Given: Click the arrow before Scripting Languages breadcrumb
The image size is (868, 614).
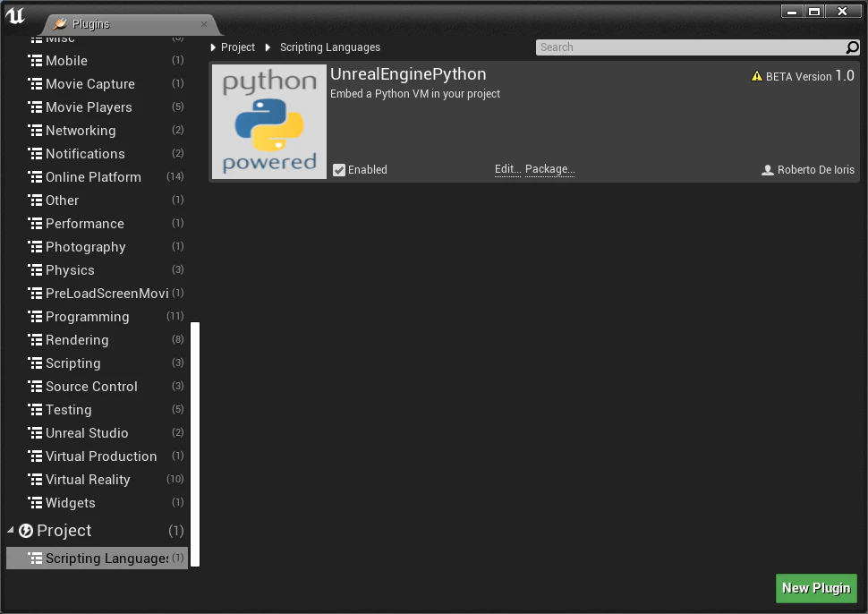Looking at the screenshot, I should coord(268,47).
